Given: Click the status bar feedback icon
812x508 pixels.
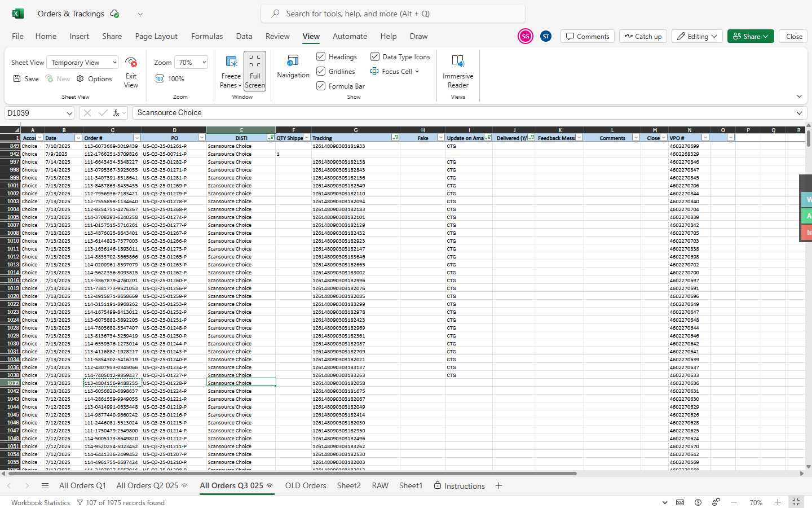Looking at the screenshot, I should (x=716, y=502).
